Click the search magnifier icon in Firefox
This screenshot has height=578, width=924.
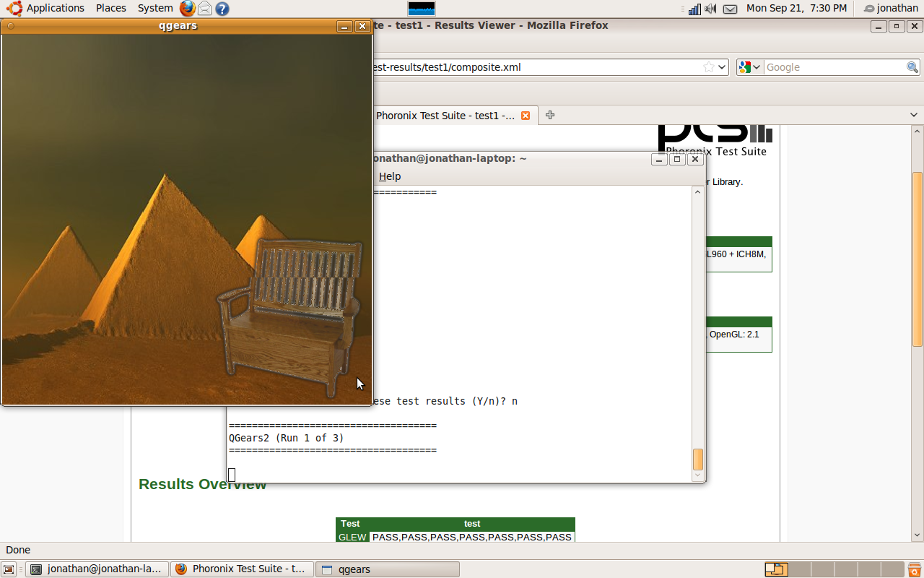(x=912, y=67)
